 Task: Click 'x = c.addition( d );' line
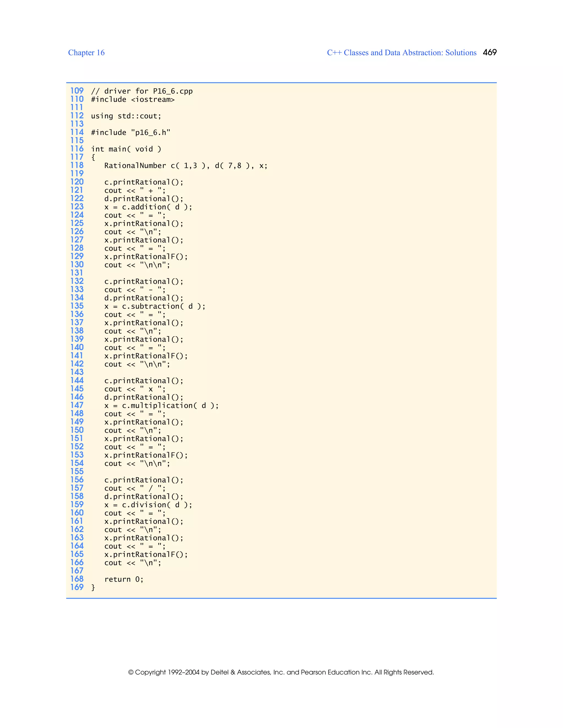click(148, 207)
